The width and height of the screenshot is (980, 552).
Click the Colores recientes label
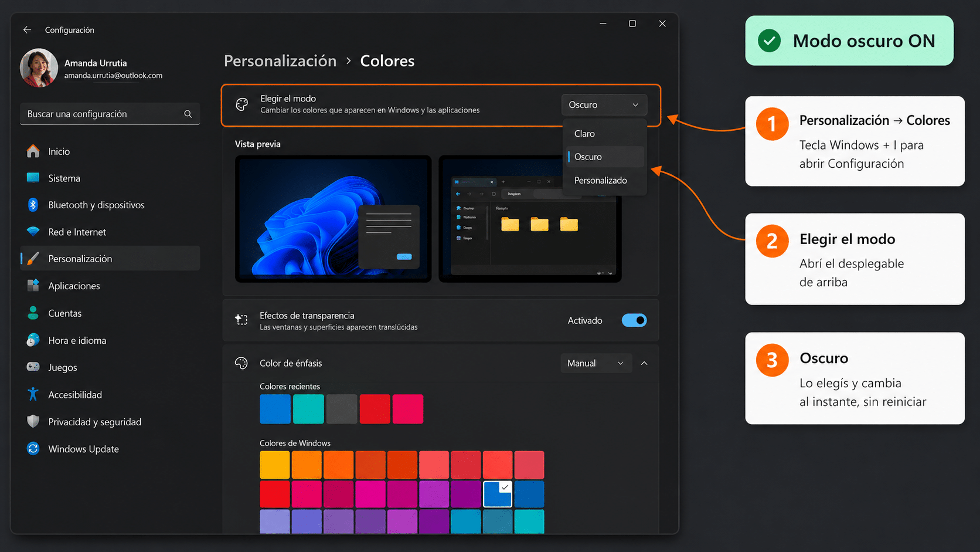pos(290,387)
